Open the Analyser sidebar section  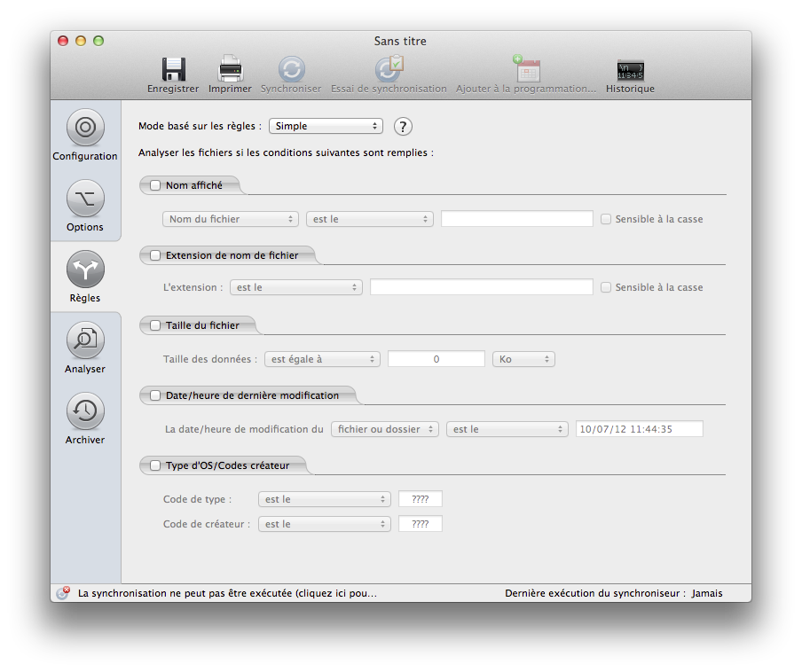(x=85, y=348)
